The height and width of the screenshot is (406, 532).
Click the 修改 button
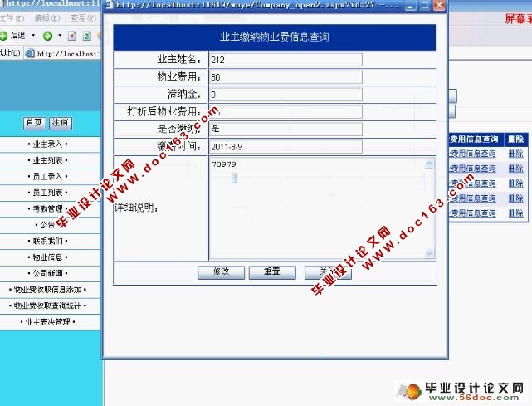pyautogui.click(x=222, y=272)
